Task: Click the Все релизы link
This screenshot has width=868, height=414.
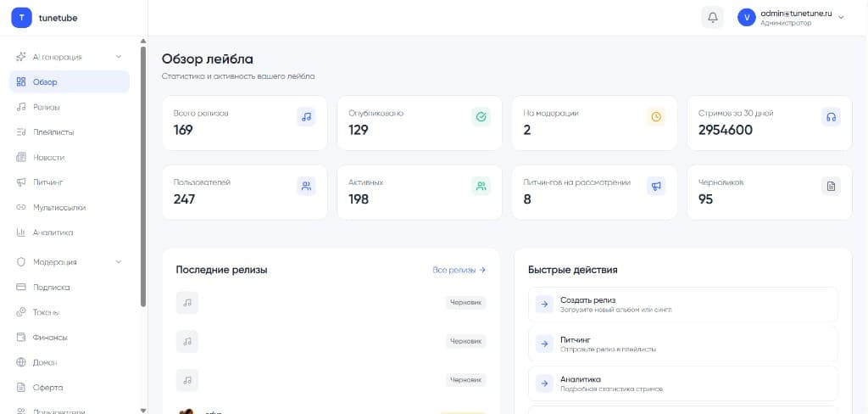Action: pyautogui.click(x=459, y=270)
